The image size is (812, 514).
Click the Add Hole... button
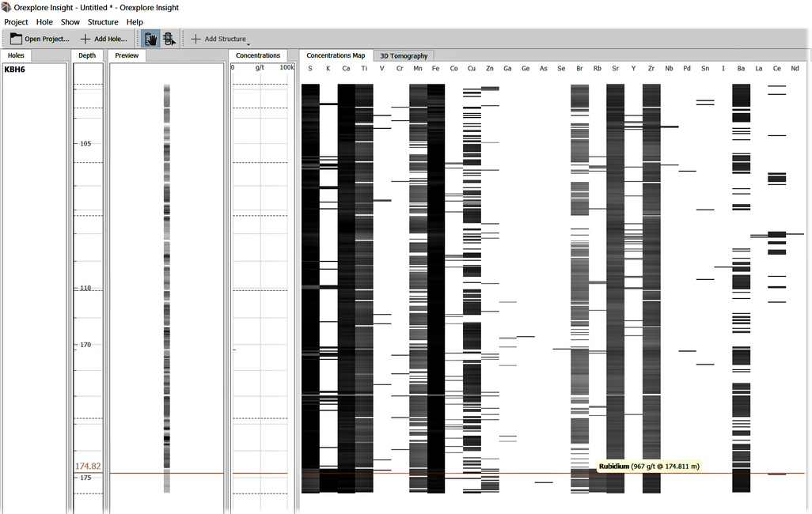click(x=104, y=39)
